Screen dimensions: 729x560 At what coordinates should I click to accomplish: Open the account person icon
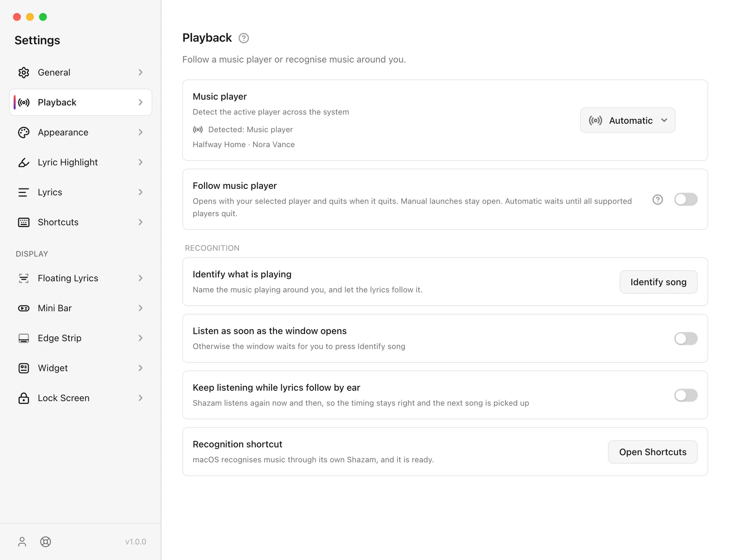pos(22,542)
